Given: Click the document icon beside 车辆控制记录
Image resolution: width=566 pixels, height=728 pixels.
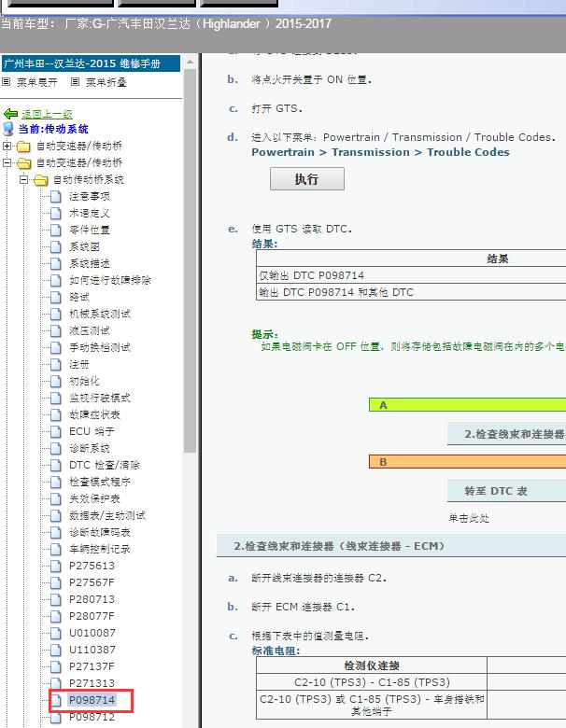Looking at the screenshot, I should (x=56, y=549).
